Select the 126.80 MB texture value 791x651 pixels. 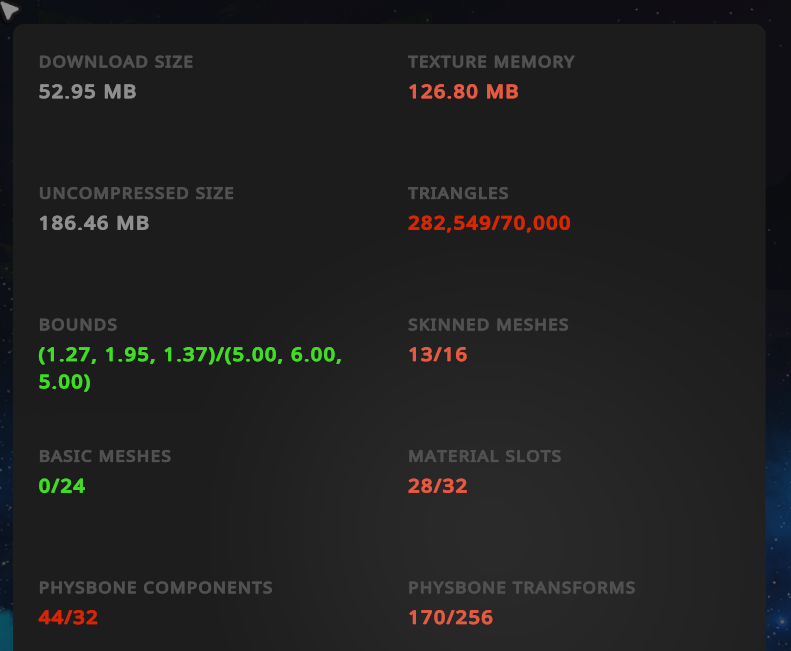coord(463,92)
